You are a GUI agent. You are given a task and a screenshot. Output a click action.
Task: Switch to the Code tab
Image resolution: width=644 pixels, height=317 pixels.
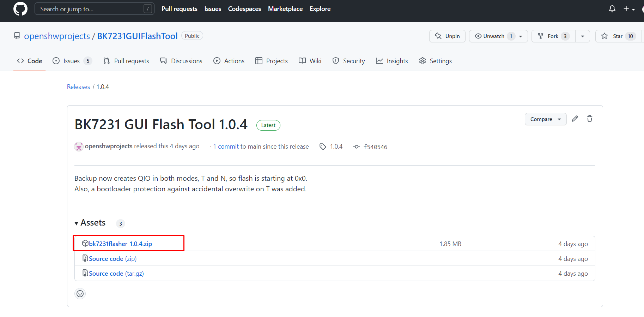point(30,61)
